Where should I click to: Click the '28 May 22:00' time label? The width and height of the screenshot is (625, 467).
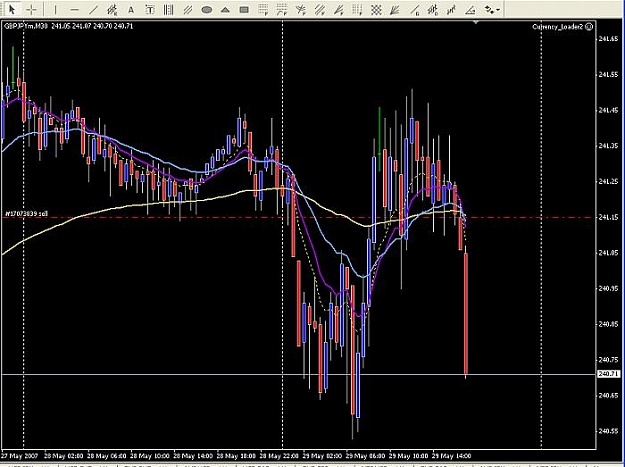click(x=279, y=455)
